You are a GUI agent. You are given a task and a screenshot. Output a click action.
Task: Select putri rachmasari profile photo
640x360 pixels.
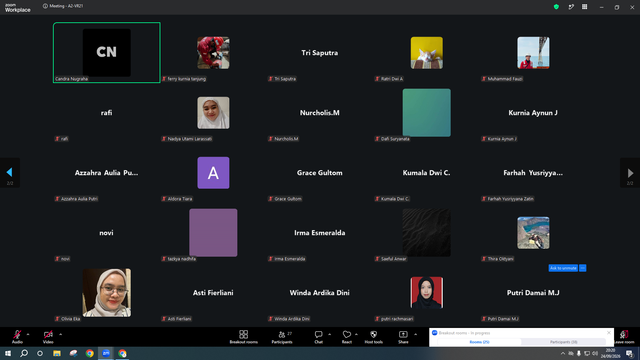pos(427,293)
